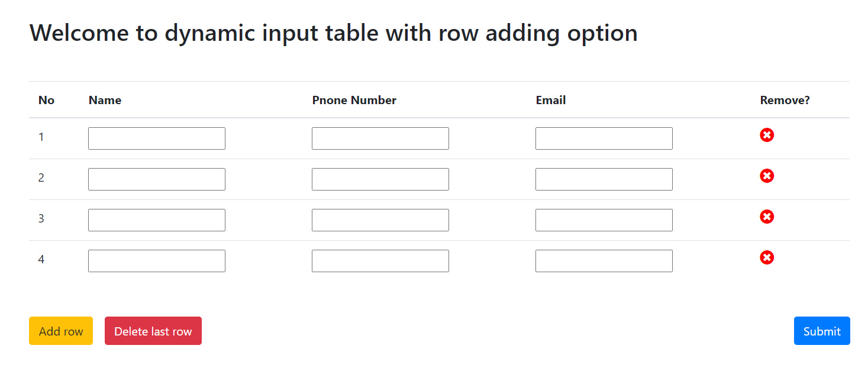This screenshot has width=868, height=371.
Task: Select the Phone Number field in row 4
Action: (380, 261)
